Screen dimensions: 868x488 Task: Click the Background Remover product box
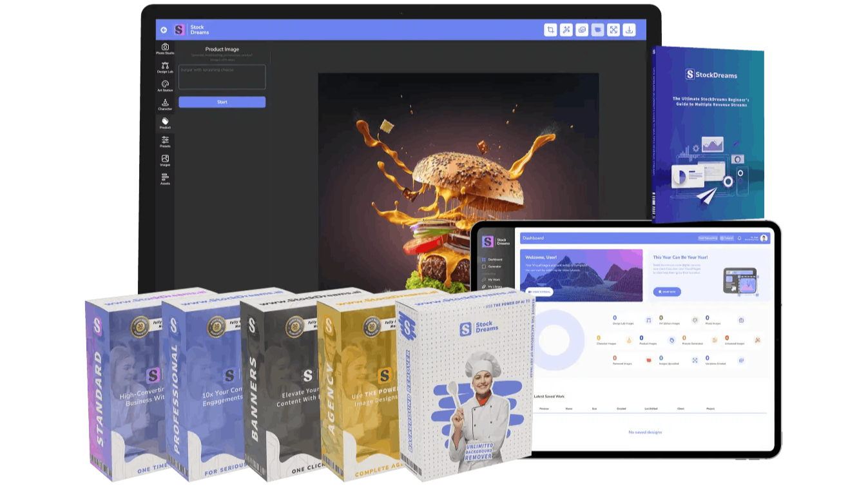click(x=464, y=384)
